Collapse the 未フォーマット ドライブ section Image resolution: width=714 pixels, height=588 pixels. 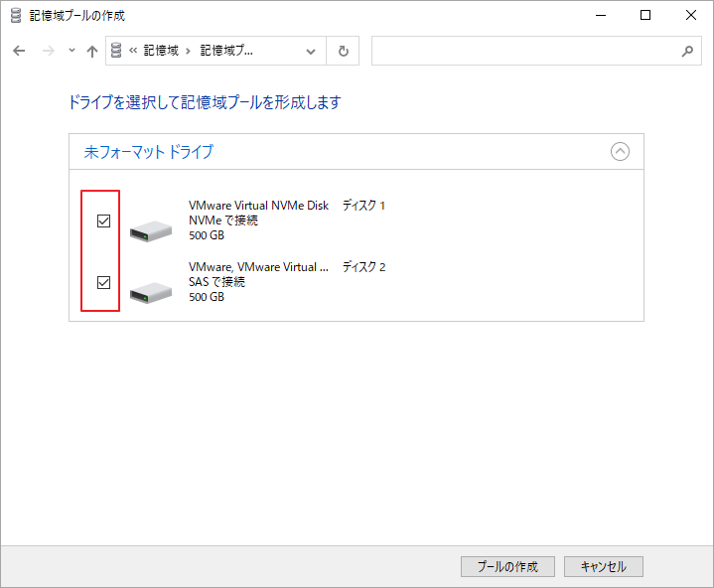point(620,152)
